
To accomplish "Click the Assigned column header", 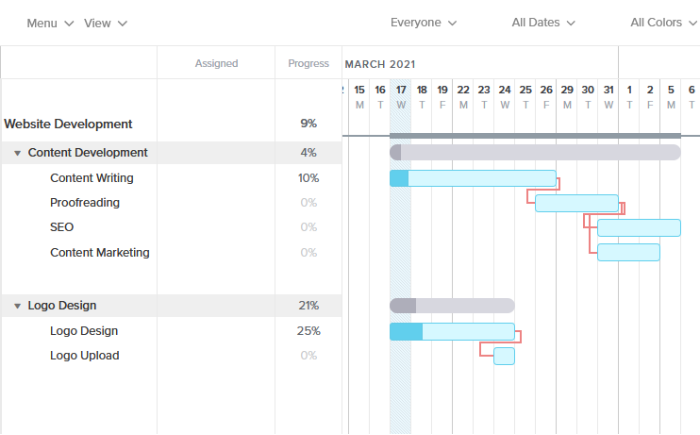I will (216, 64).
